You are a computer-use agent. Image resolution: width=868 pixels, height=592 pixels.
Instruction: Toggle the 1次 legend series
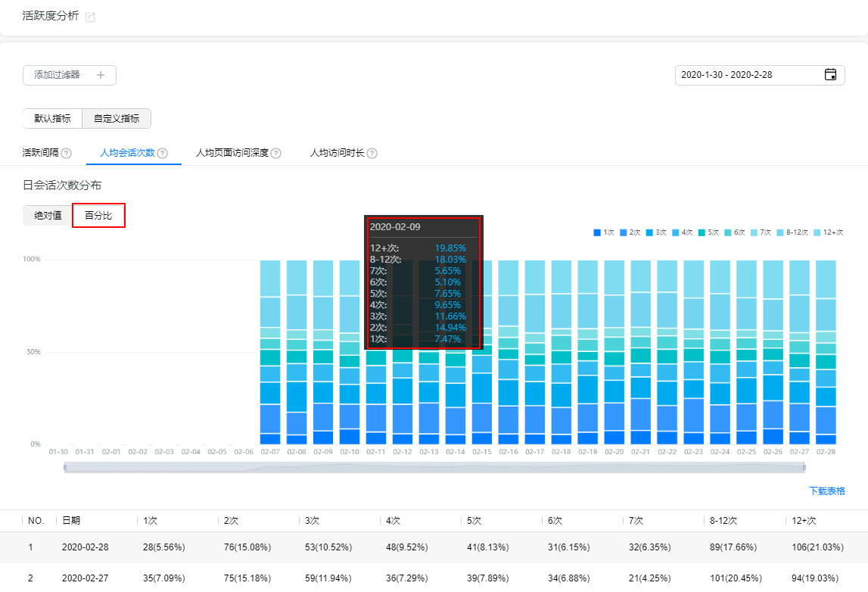coord(604,232)
